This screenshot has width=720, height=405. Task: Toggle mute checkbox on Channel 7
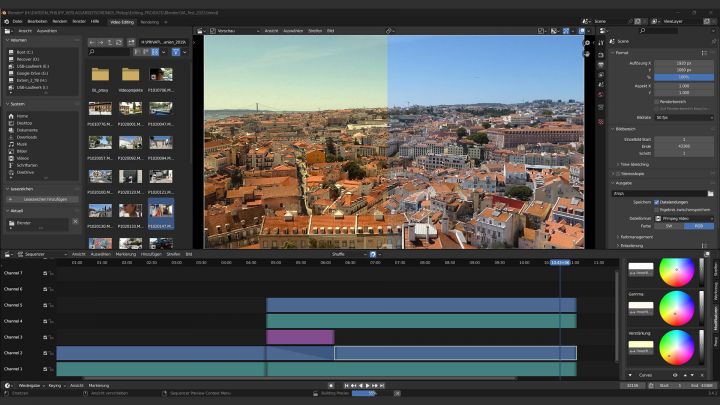coord(45,273)
